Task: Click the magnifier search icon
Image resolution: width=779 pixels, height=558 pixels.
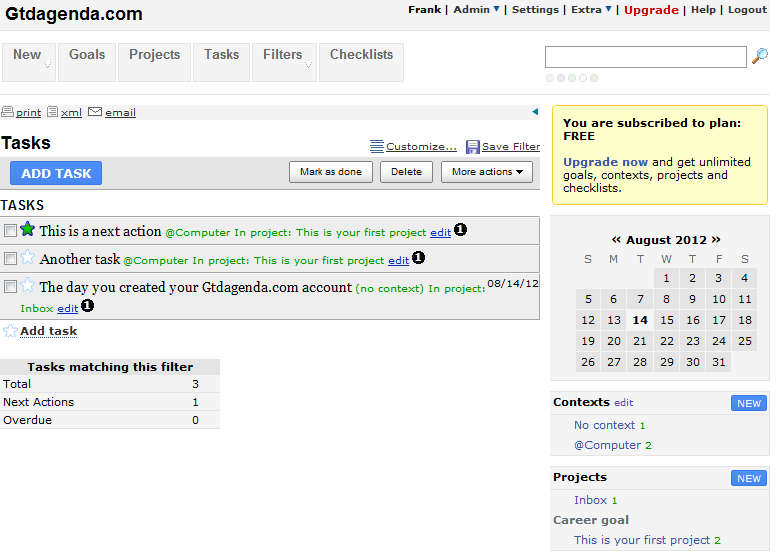Action: [760, 56]
